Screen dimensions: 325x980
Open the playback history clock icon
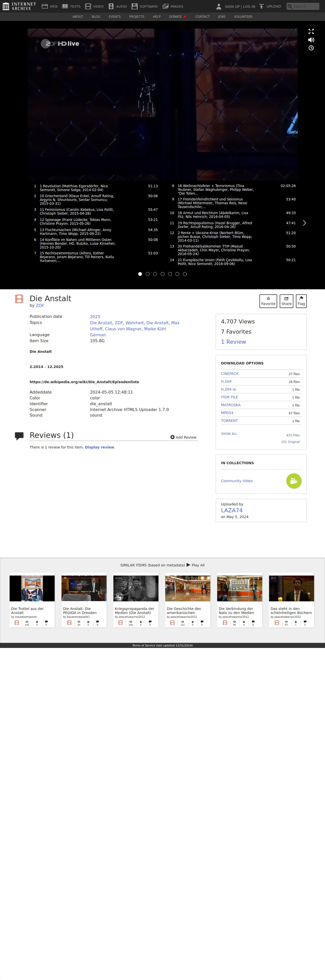(x=311, y=48)
